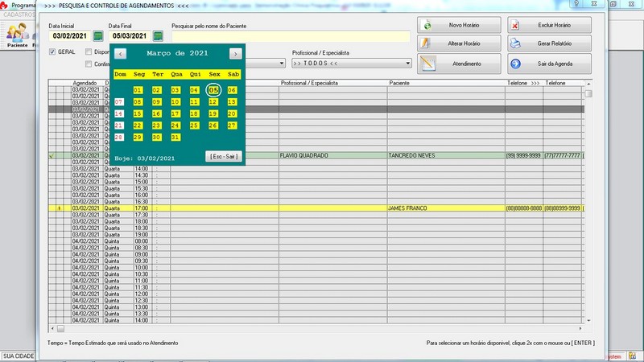Click FLAVIO QUADRADO professional cell
This screenshot has width=644, height=362.
(332, 155)
